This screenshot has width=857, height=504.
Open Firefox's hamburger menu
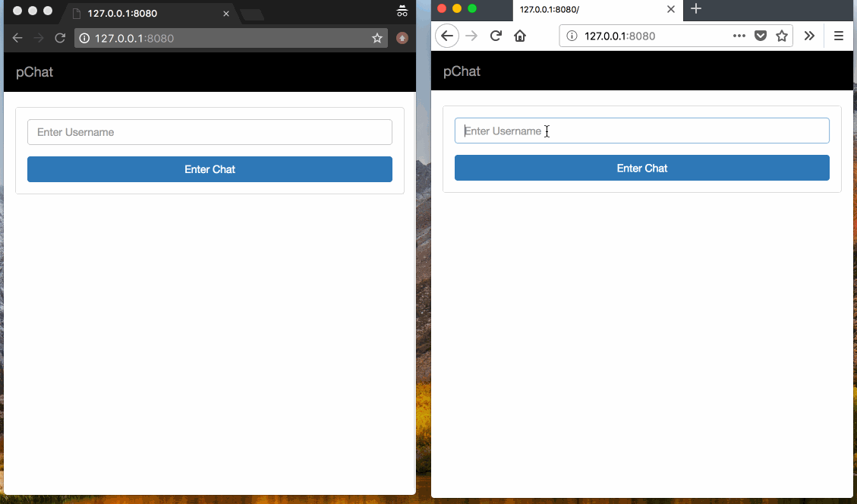[x=839, y=35]
